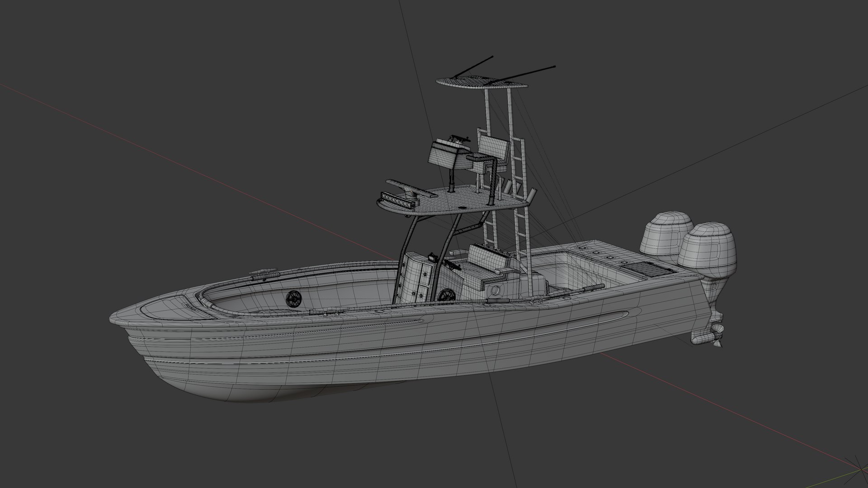The image size is (868, 488).
Task: Select the bow speaker on the inner hull
Action: click(x=293, y=298)
